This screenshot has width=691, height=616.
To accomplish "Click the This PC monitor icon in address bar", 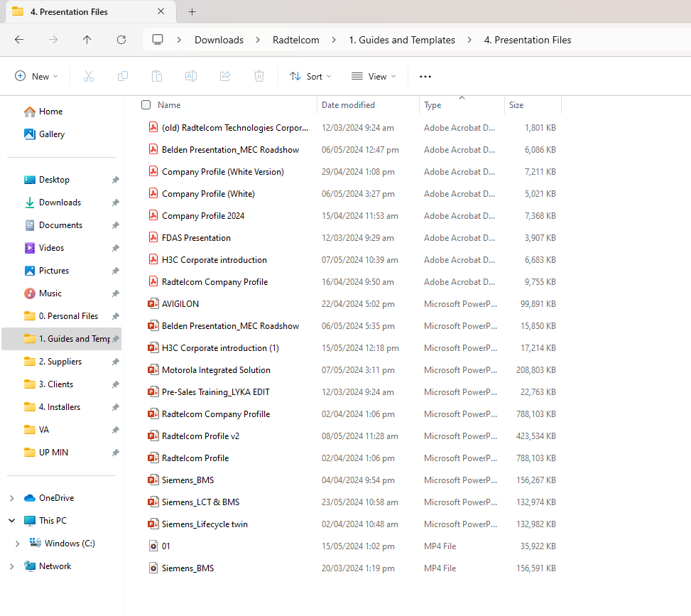I will click(x=158, y=40).
